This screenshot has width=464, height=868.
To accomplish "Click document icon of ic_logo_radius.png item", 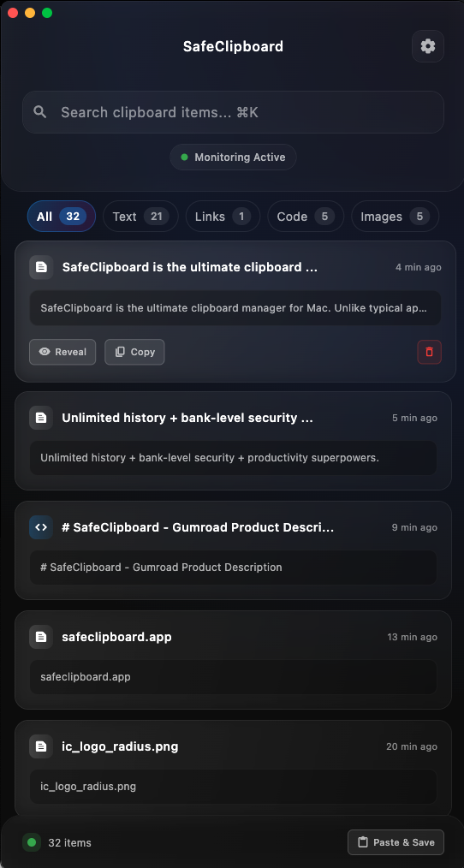I will click(41, 746).
